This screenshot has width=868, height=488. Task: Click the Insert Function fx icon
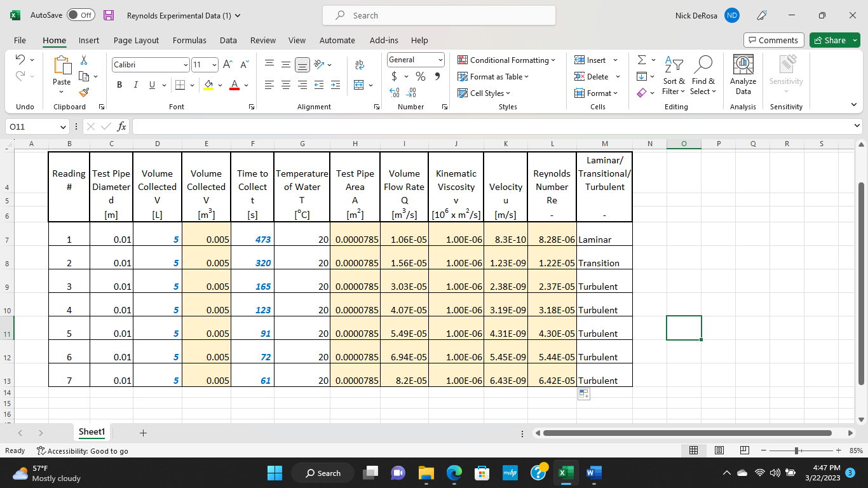pyautogui.click(x=122, y=126)
